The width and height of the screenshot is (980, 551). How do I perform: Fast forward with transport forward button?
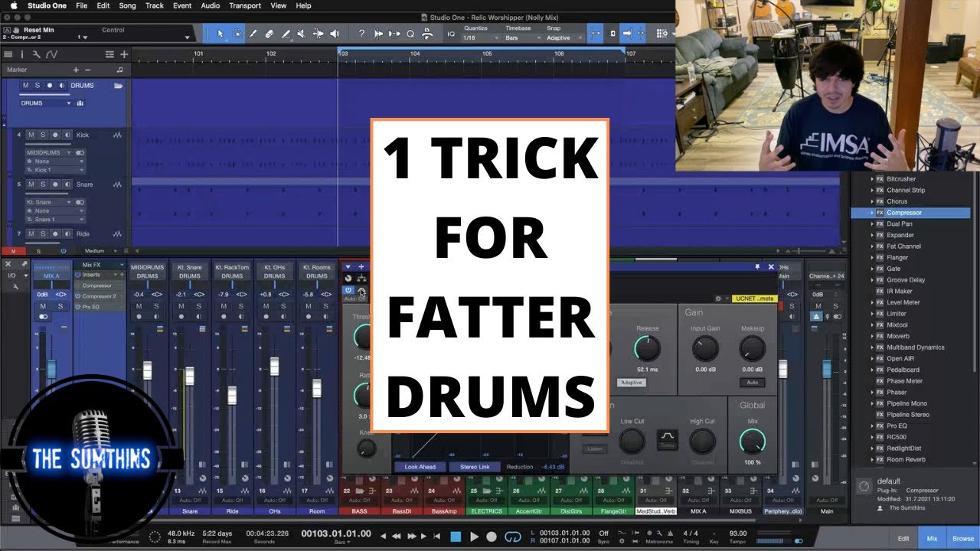coord(412,536)
